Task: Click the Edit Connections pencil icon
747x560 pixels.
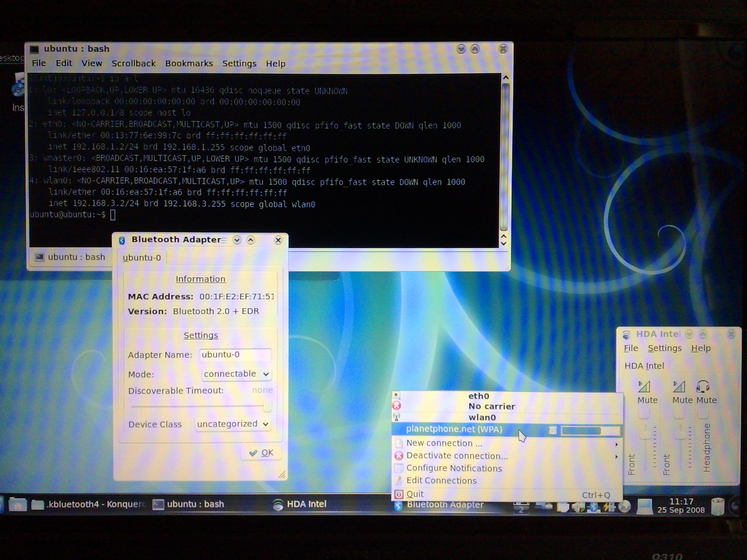Action: click(399, 480)
